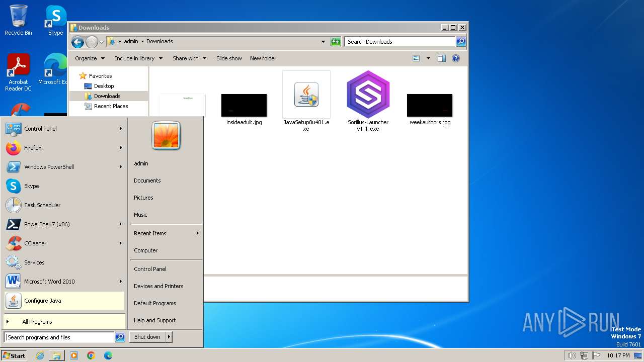
Task: Open Pictures link in Start menu
Action: coord(143,198)
